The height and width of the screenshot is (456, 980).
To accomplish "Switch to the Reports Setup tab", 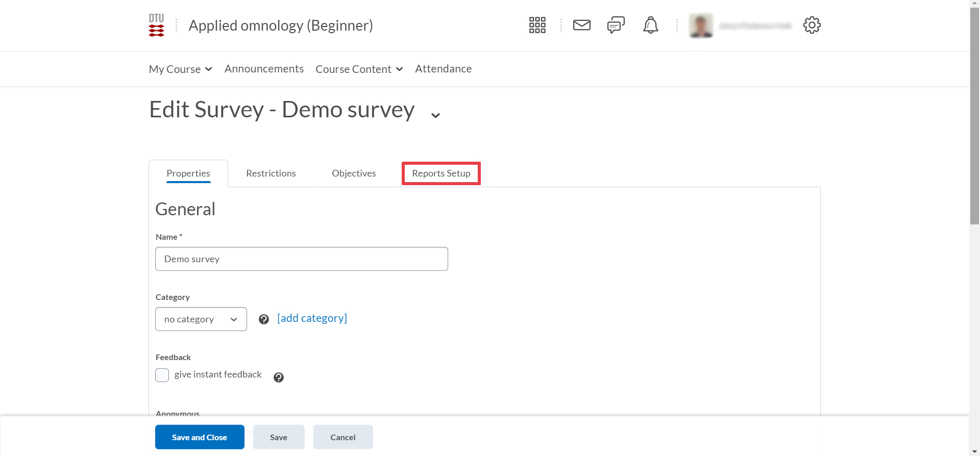I will (x=441, y=173).
